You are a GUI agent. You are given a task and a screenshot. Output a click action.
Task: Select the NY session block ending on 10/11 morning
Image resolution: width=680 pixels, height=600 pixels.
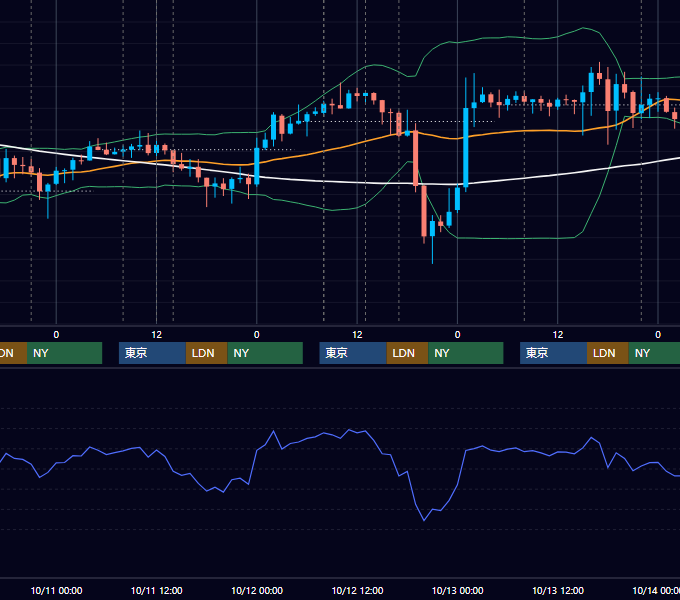pos(64,353)
